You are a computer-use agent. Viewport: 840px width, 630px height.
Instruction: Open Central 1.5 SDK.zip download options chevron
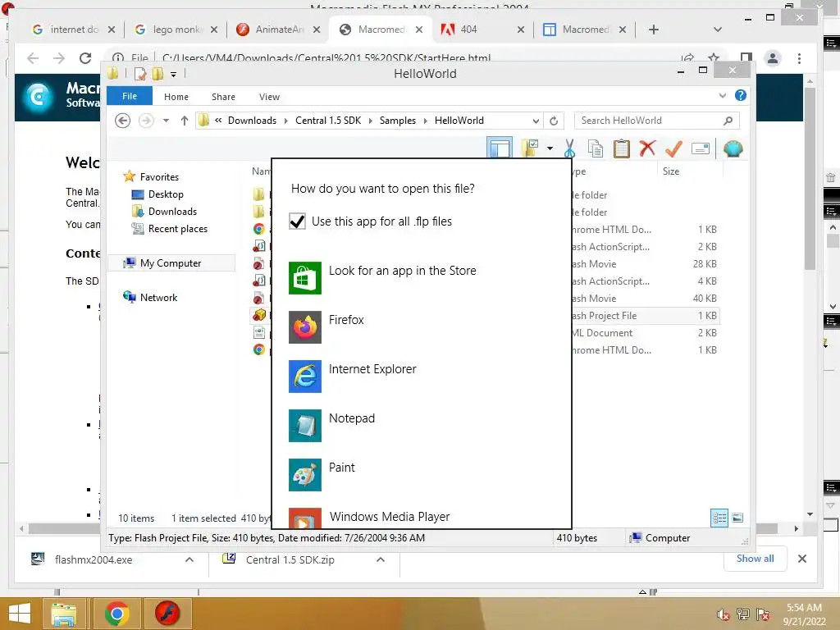[x=381, y=559]
